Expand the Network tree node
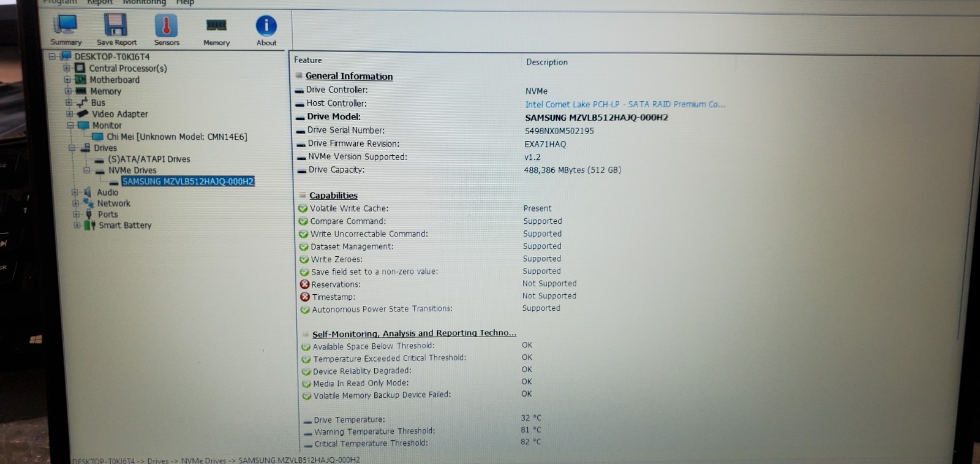Screen dimensions: 980x464 point(75,203)
